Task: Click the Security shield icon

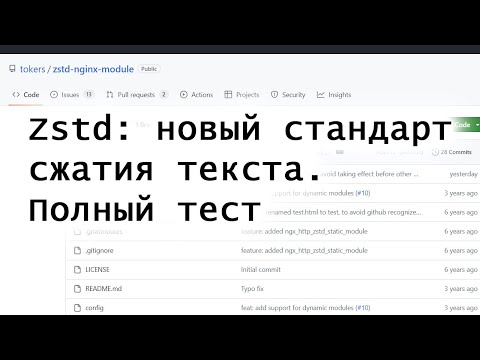Action: (274, 95)
